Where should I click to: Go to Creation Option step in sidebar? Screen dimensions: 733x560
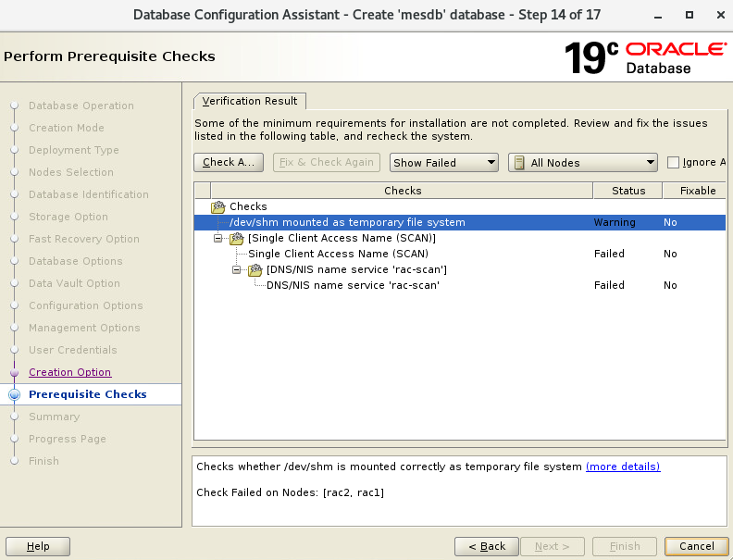(69, 372)
